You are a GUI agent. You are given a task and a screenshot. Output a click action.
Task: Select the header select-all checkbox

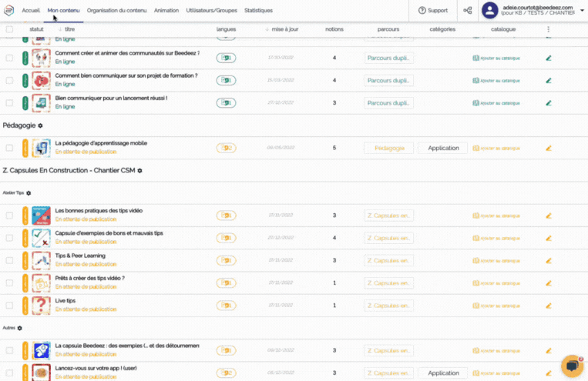point(9,29)
